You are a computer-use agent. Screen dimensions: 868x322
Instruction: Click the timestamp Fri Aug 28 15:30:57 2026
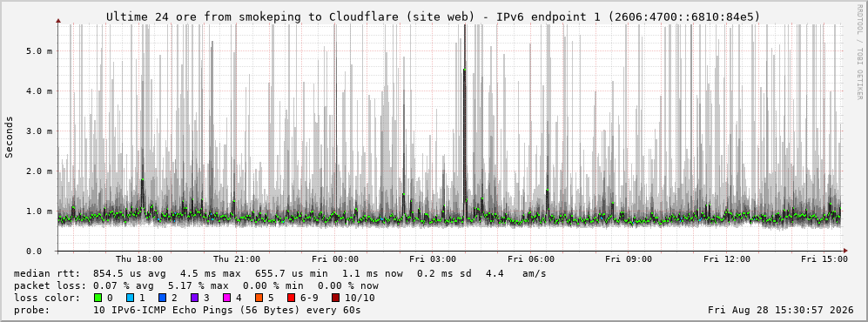click(781, 310)
